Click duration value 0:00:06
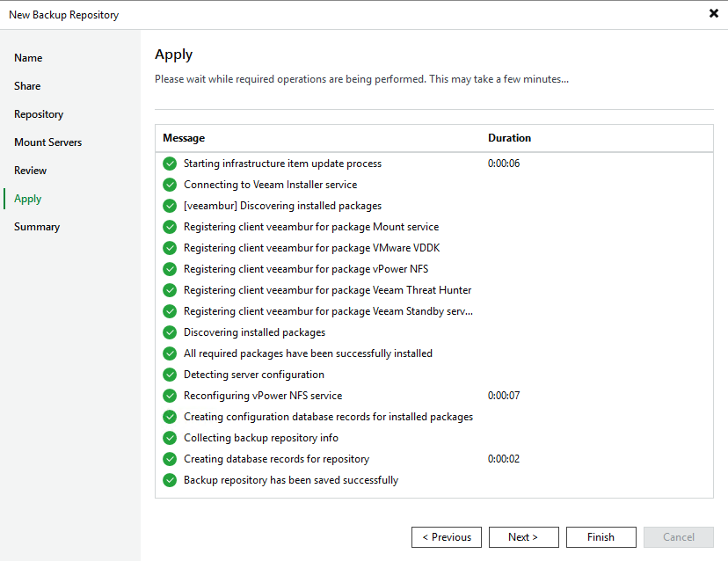This screenshot has width=728, height=561. (x=504, y=164)
